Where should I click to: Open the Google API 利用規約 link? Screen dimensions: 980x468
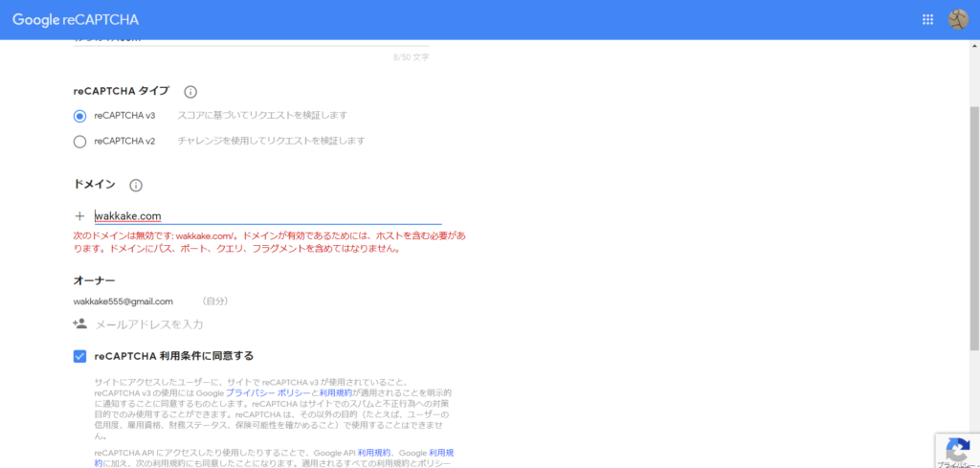[374, 453]
